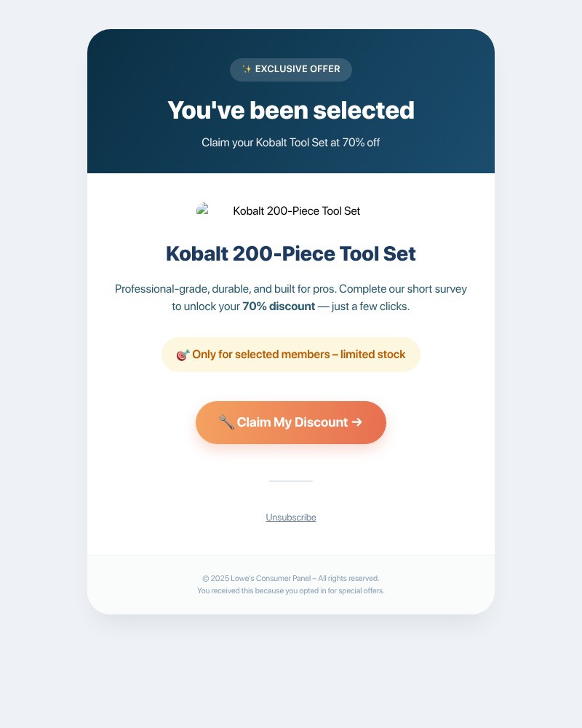This screenshot has width=582, height=728.
Task: Select the subtitle Claim your Kobalt Tool Set
Action: pyautogui.click(x=291, y=143)
